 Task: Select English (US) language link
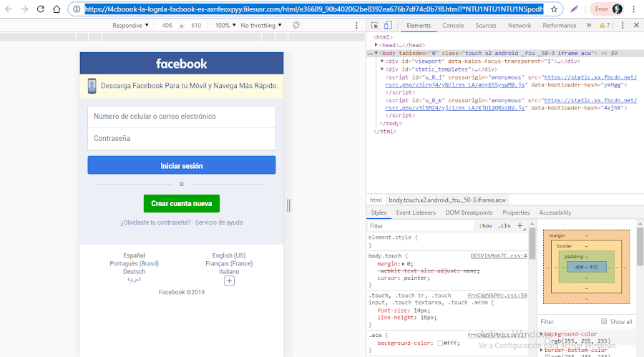229,255
